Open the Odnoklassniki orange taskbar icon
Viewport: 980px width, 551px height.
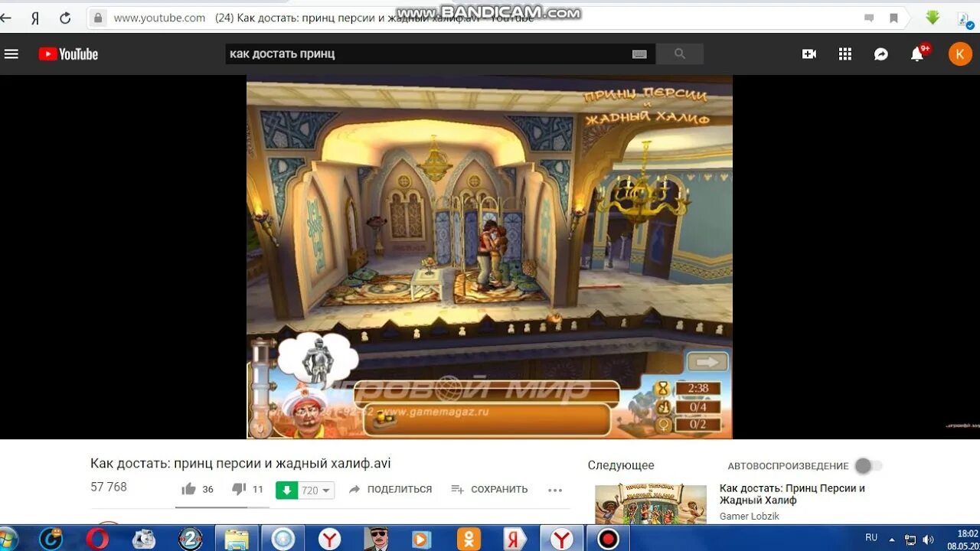pyautogui.click(x=469, y=539)
